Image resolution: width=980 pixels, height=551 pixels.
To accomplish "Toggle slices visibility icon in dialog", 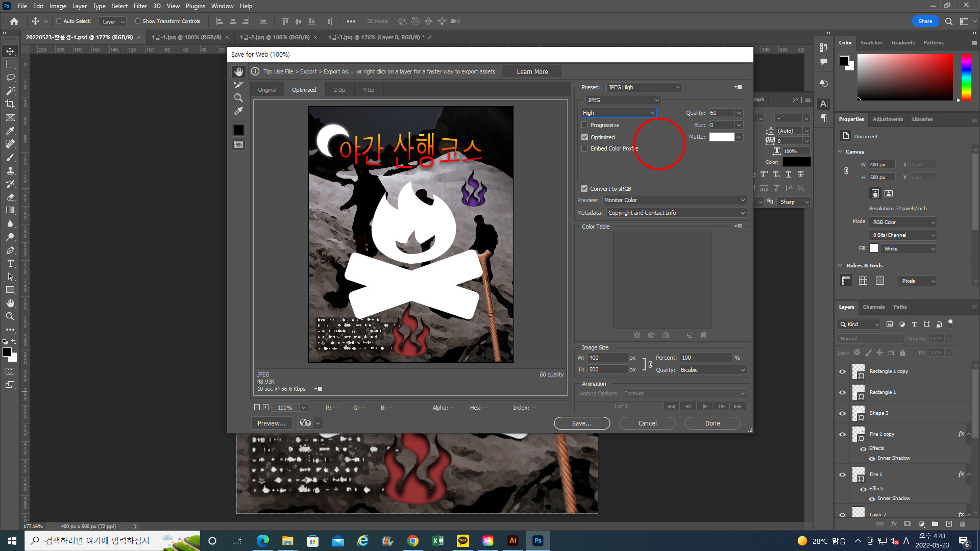I will [238, 145].
